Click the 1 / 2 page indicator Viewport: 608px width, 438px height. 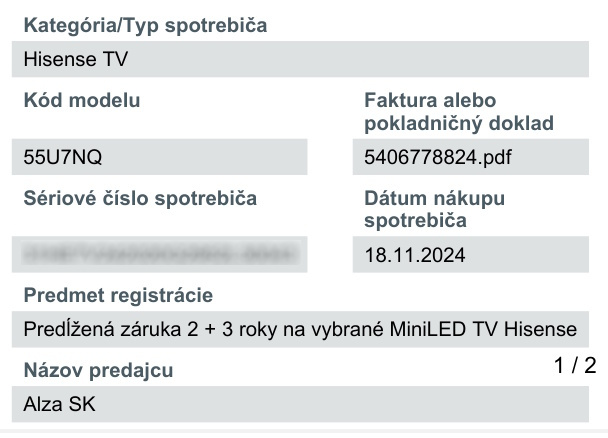pos(575,366)
